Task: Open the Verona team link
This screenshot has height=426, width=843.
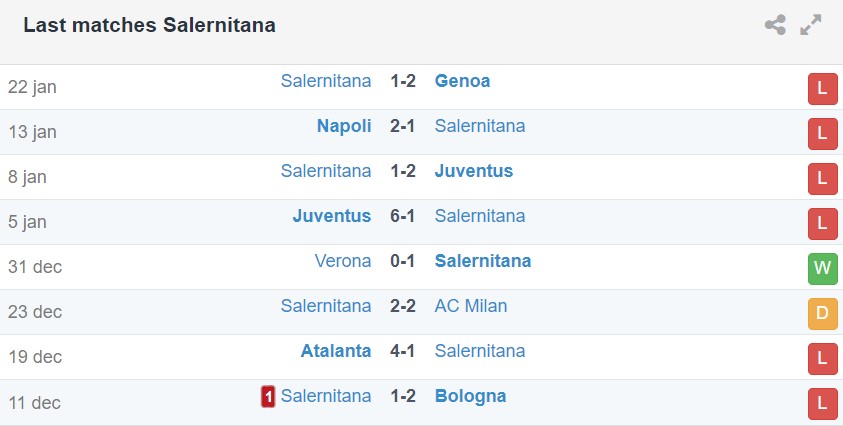Action: 343,261
